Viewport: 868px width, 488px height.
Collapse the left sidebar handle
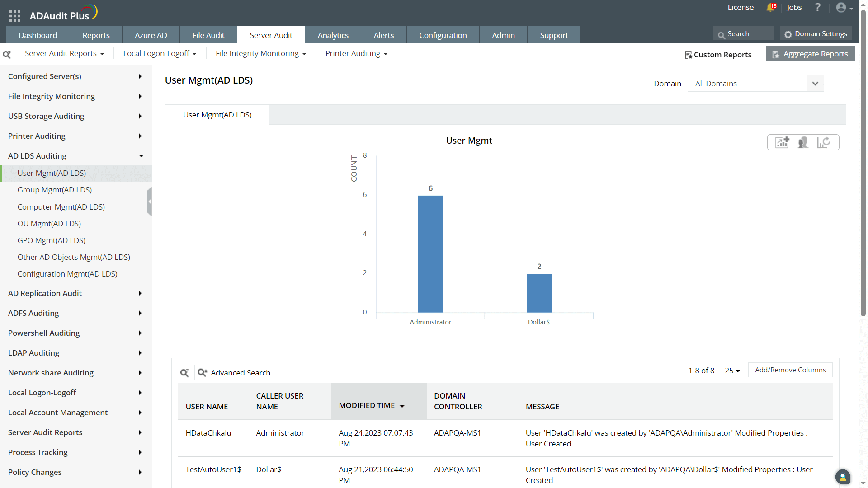point(149,202)
